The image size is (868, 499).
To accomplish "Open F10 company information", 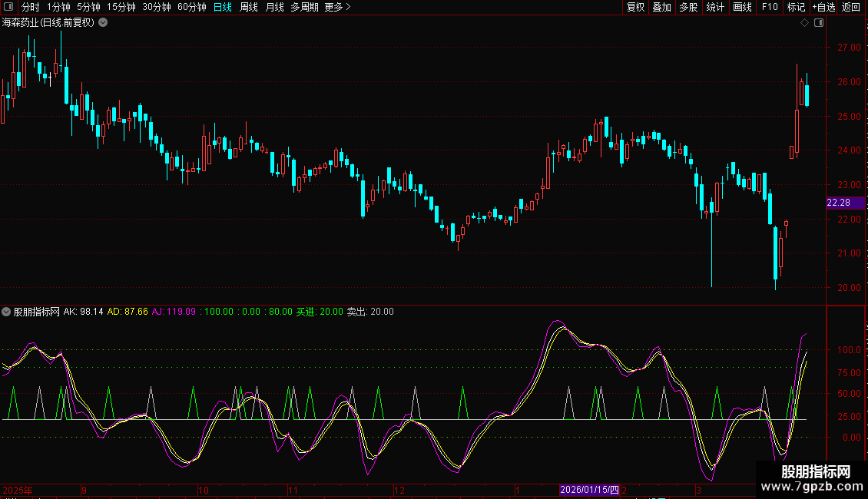I will click(770, 7).
